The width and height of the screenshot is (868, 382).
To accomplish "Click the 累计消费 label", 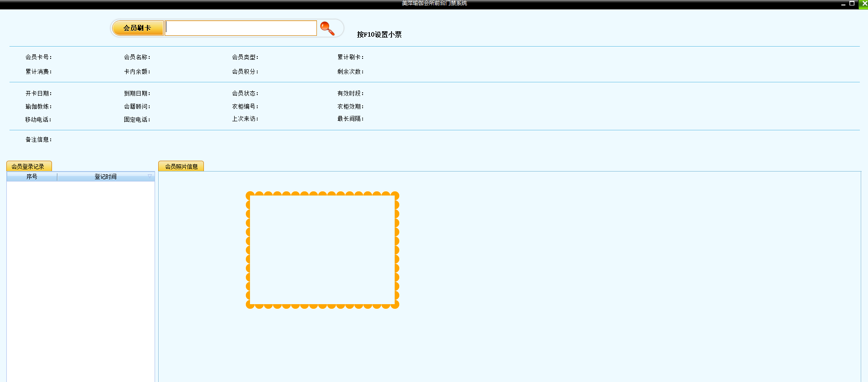I will click(x=38, y=72).
